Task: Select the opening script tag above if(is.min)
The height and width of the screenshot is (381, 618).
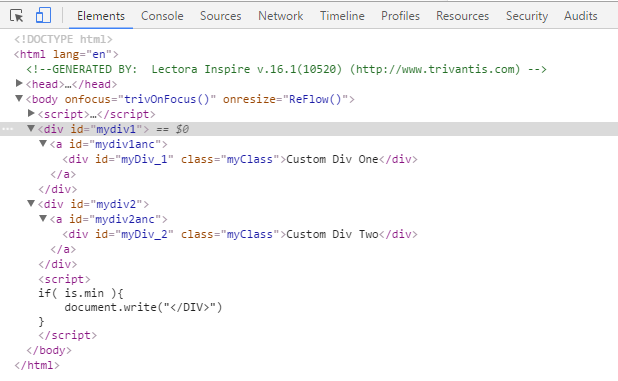Action: [64, 279]
